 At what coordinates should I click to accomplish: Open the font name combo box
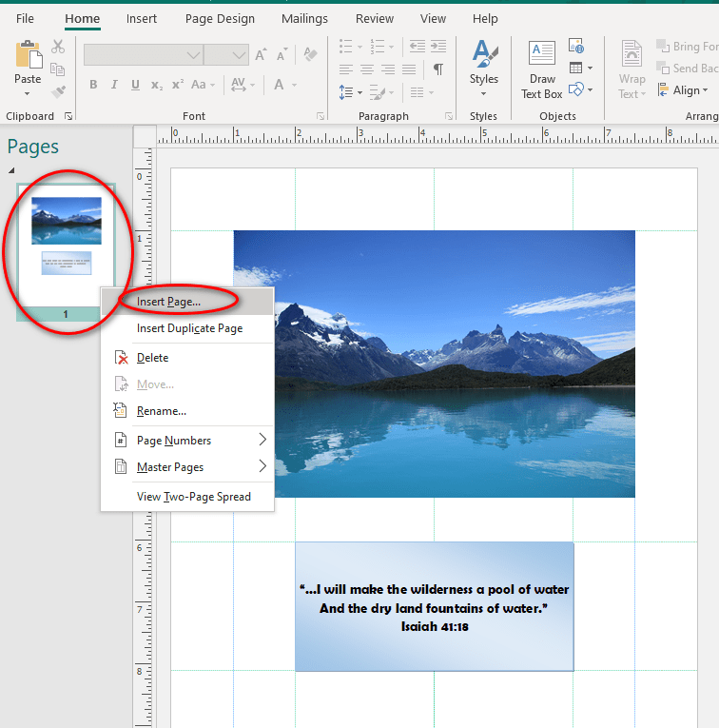pyautogui.click(x=143, y=55)
